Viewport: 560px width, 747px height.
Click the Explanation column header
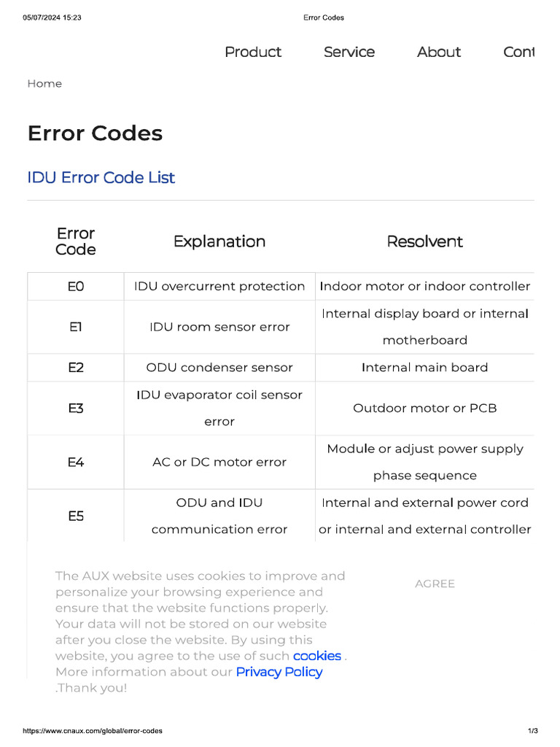click(219, 241)
